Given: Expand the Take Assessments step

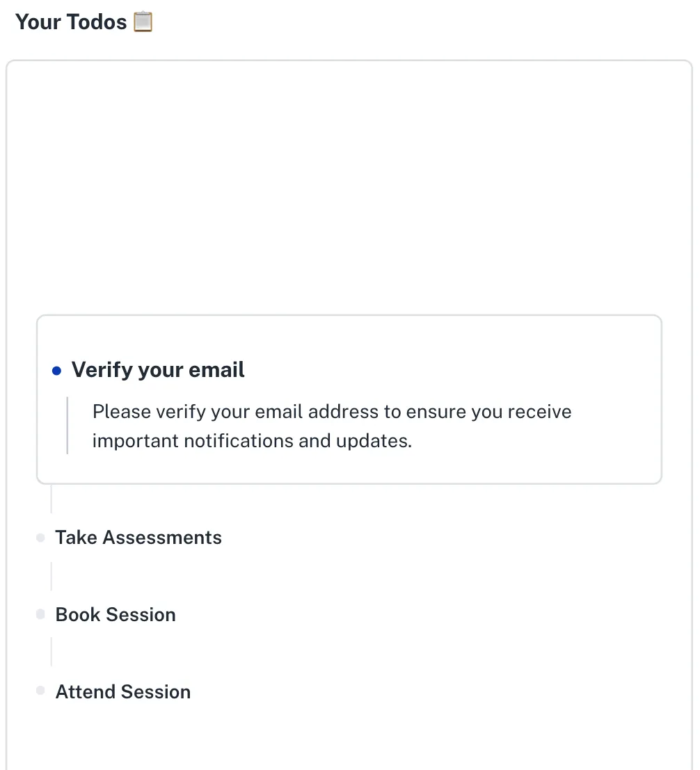Looking at the screenshot, I should [138, 538].
